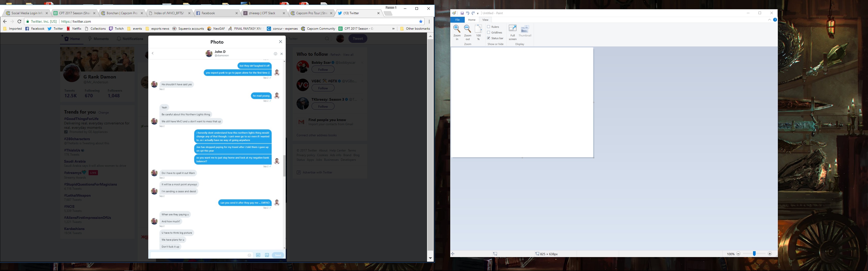Close the John D conversation panel
Screen dimensions: 868x271
282,54
